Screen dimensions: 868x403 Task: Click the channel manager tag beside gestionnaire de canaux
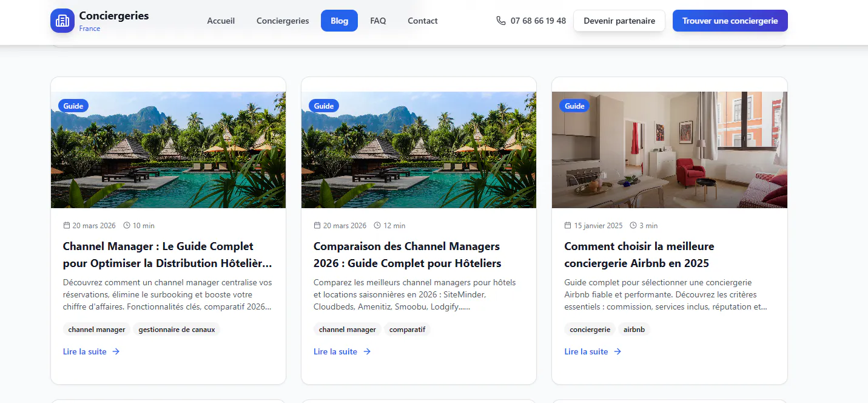pos(97,330)
